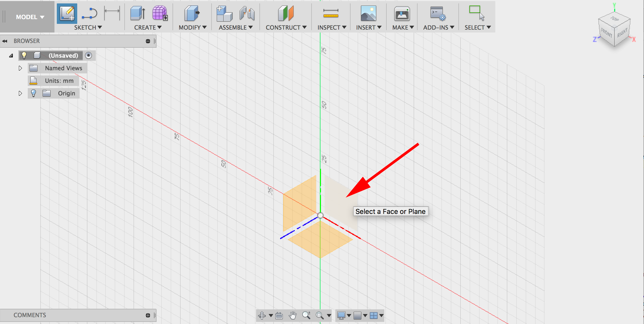The width and height of the screenshot is (644, 324).
Task: Click the Create Sketch tool icon
Action: [x=67, y=14]
